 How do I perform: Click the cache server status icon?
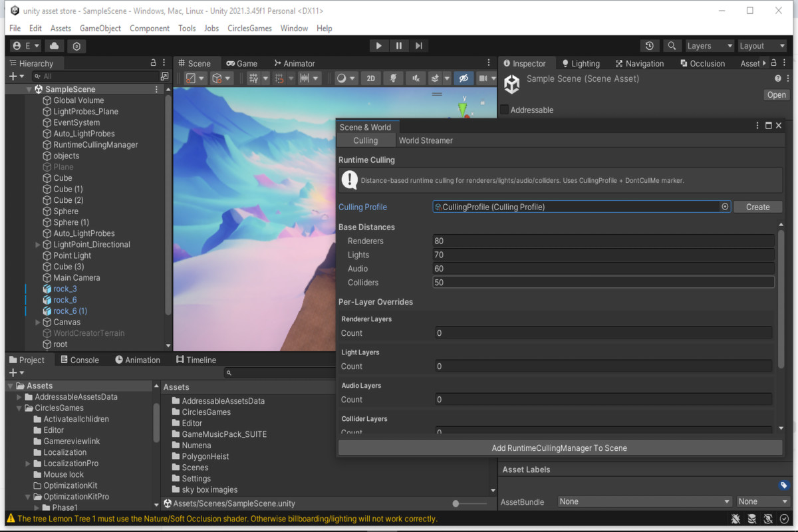[752, 519]
